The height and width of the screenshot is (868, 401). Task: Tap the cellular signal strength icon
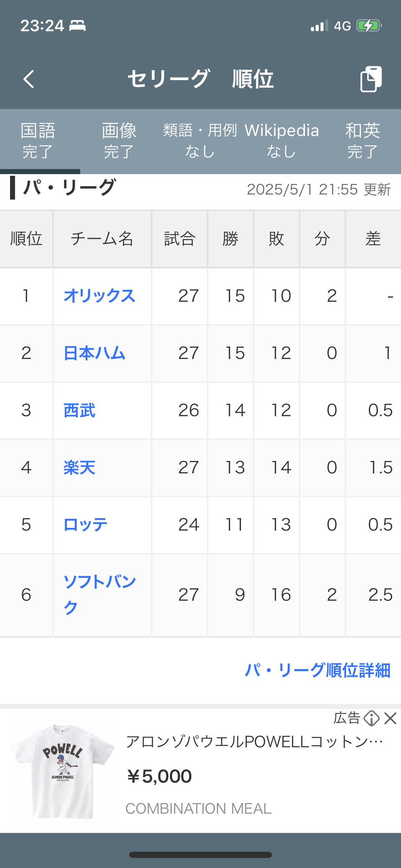[320, 26]
